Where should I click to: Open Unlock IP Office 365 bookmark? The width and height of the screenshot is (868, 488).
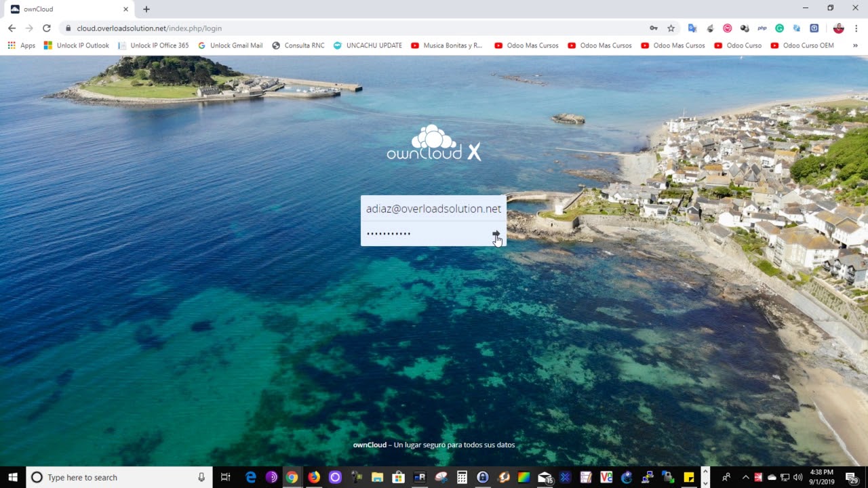pos(153,45)
